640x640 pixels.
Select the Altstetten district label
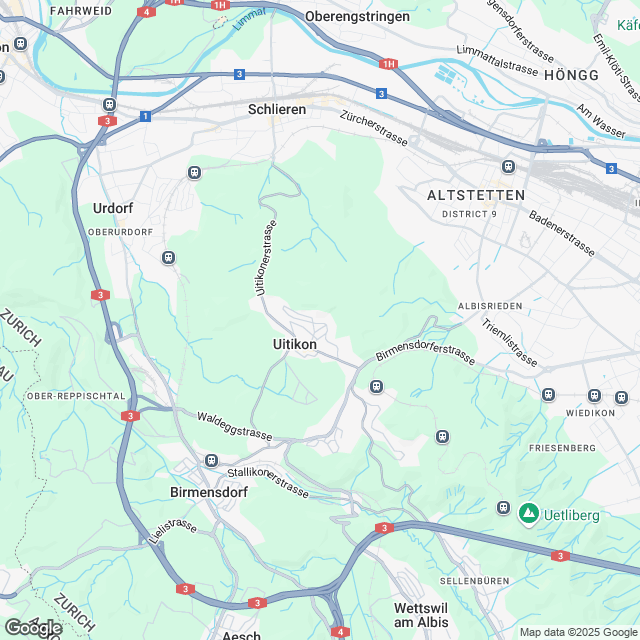click(476, 195)
